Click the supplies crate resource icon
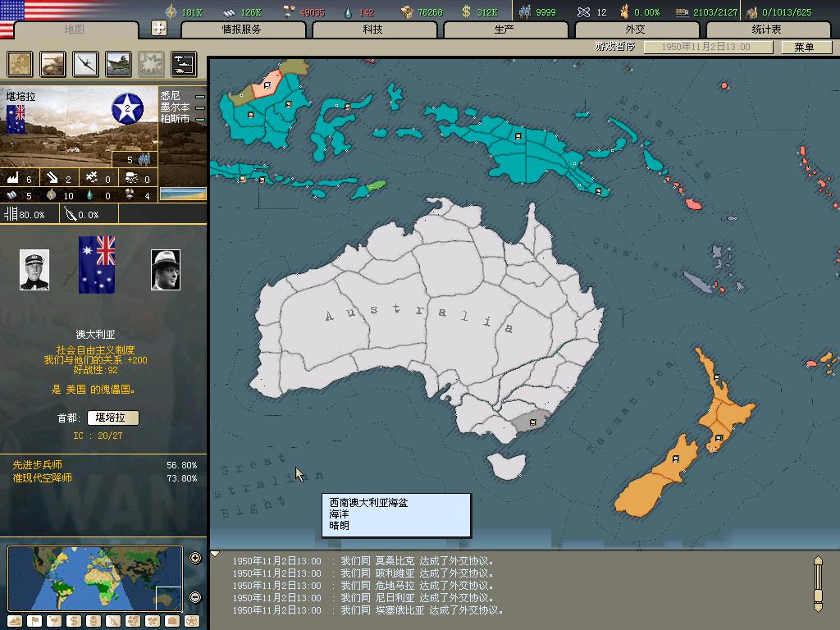Screen dimensions: 840x630 tap(408, 11)
